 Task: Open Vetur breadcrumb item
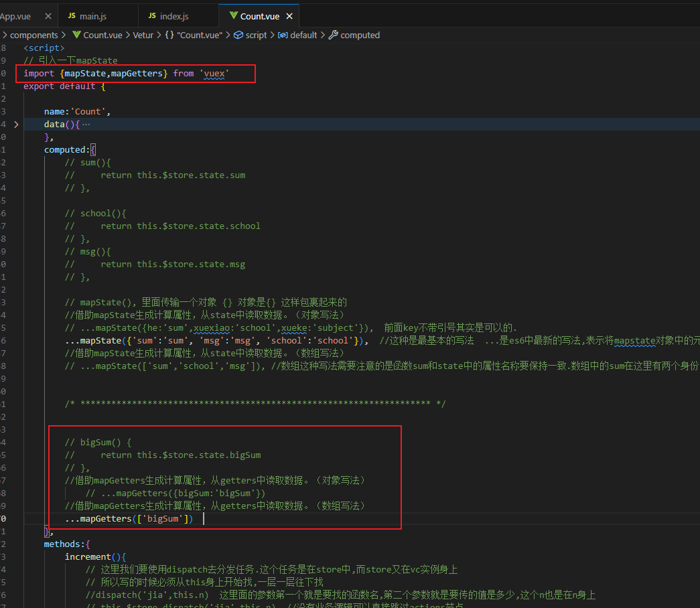coord(143,35)
